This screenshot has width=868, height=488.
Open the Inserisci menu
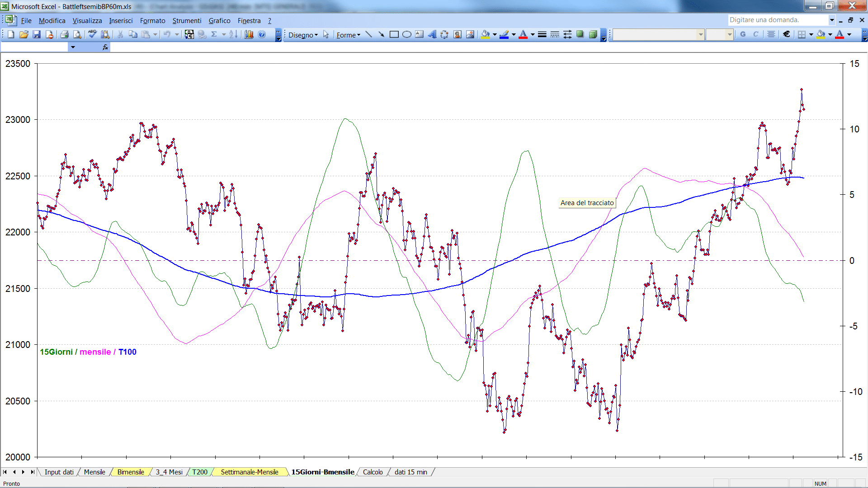pyautogui.click(x=121, y=21)
